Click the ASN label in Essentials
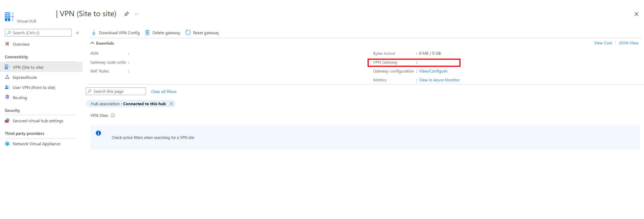644x219 pixels. [94, 53]
